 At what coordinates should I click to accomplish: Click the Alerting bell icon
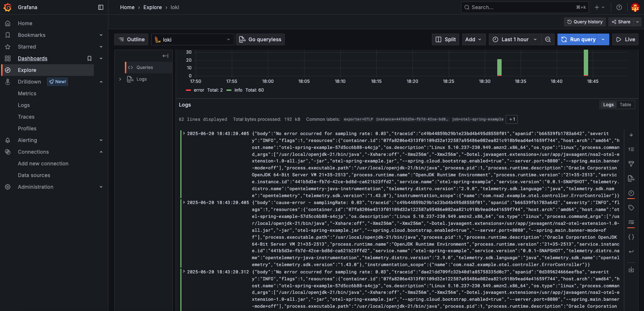8,140
